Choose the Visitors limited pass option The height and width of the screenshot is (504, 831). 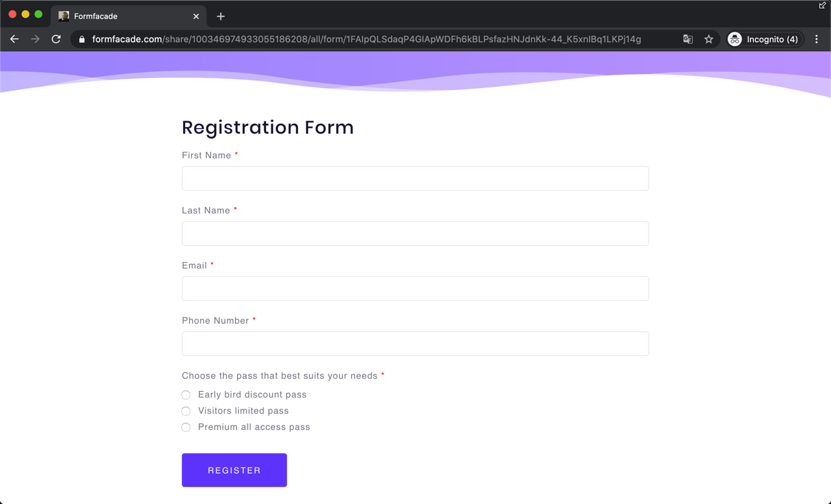click(x=186, y=411)
